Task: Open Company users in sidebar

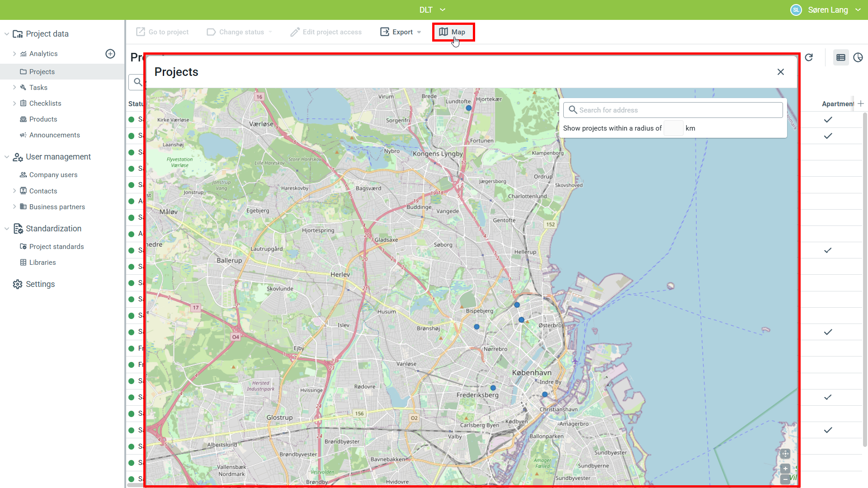Action: click(53, 175)
